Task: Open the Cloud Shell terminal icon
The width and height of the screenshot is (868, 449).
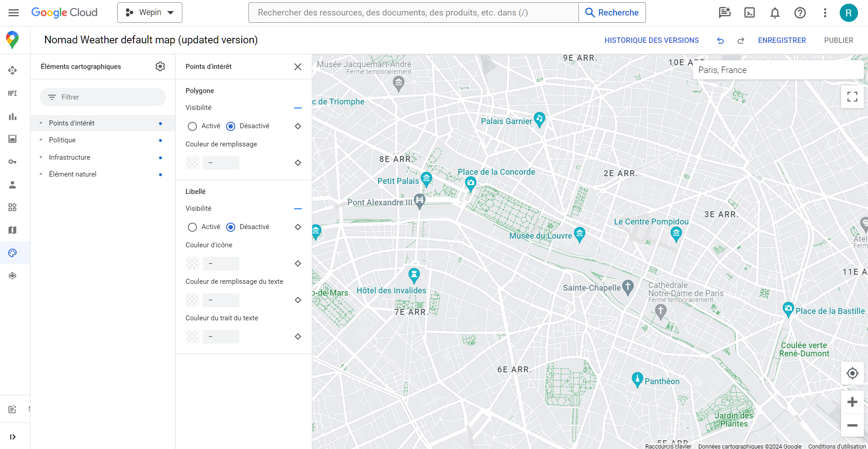Action: 749,13
